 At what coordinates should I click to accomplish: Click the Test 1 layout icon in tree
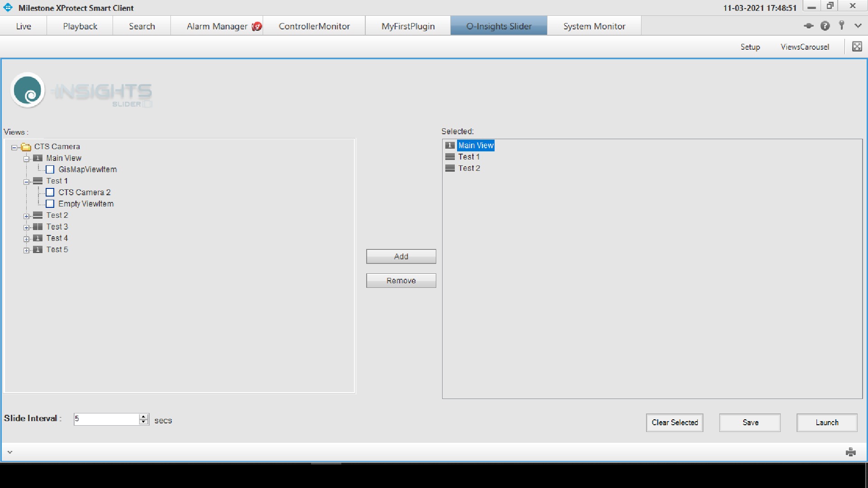pyautogui.click(x=38, y=181)
